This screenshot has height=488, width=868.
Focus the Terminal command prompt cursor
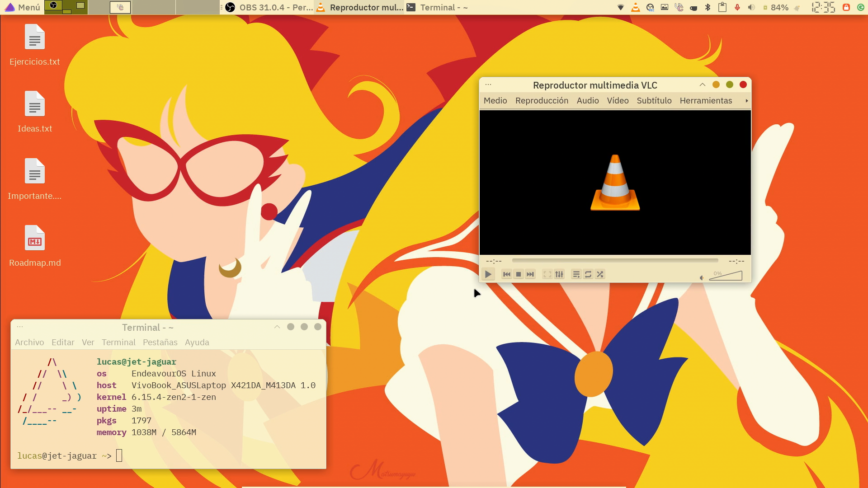[119, 455]
